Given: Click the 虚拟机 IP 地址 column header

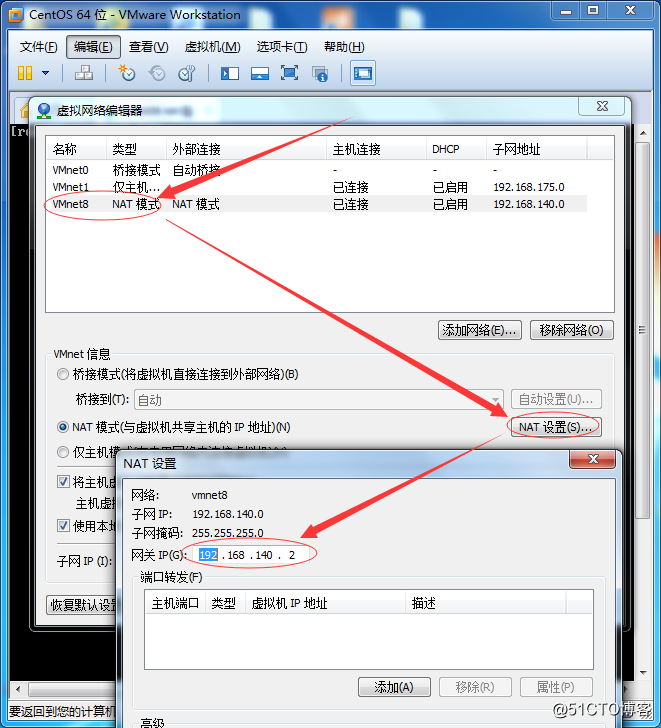Looking at the screenshot, I should (x=325, y=603).
